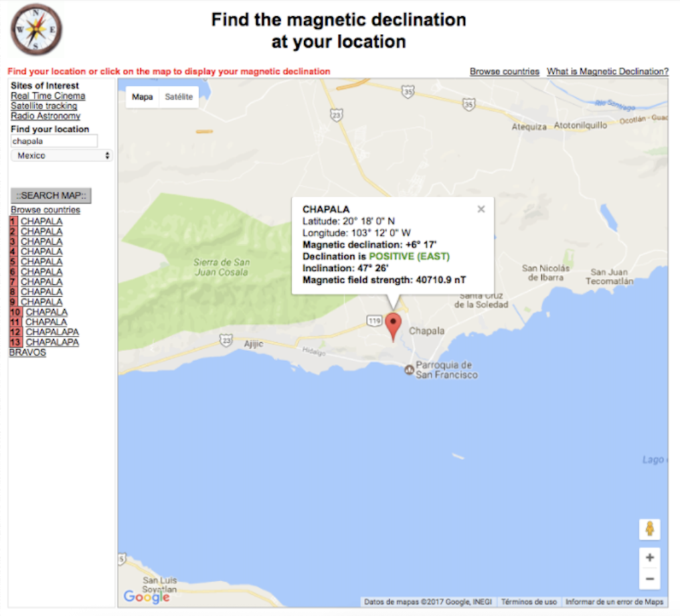Click the red map marker pin
This screenshot has width=680, height=616.
393,326
